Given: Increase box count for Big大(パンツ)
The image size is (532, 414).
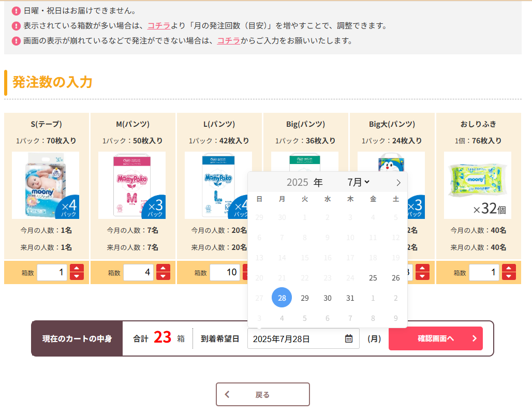Looking at the screenshot, I should 422,269.
